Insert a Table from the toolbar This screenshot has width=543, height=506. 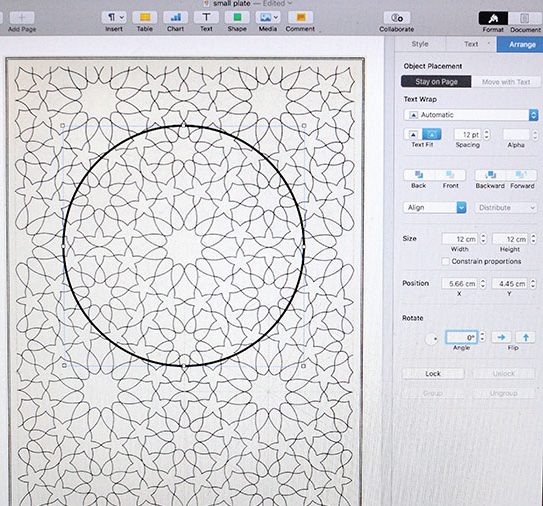[145, 17]
